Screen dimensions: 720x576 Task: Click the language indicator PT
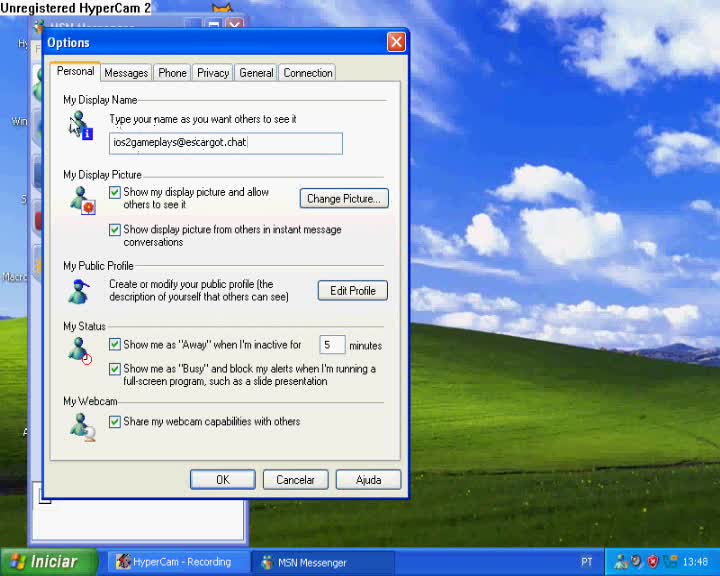[x=586, y=562]
